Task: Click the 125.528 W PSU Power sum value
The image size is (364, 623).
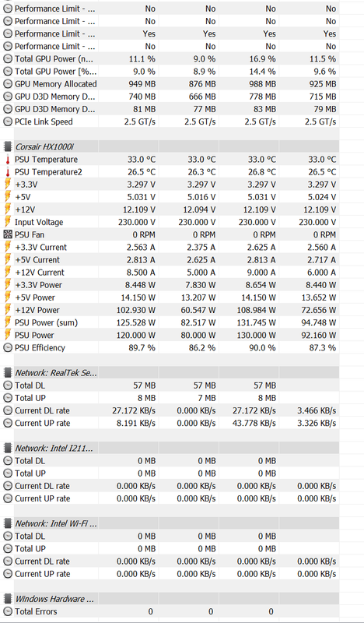Action: [x=136, y=322]
